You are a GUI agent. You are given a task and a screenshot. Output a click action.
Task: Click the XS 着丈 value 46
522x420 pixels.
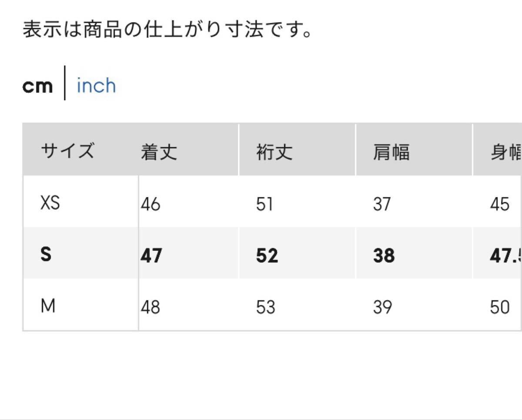(x=151, y=204)
